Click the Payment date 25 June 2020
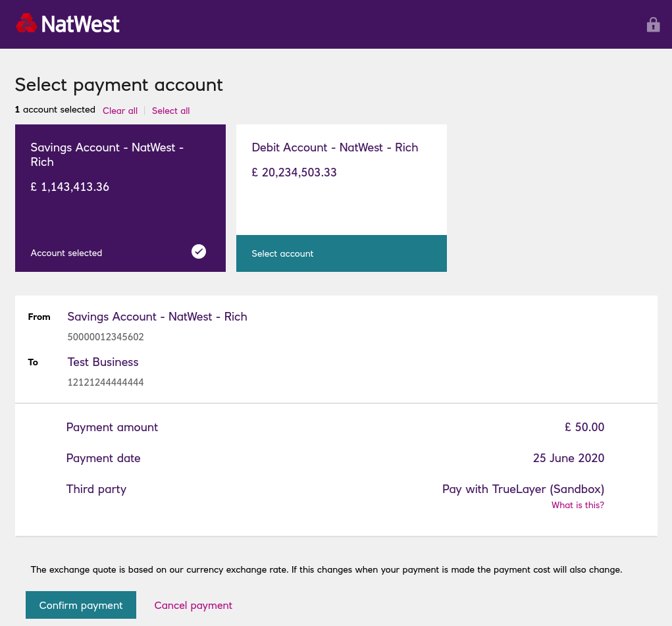The height and width of the screenshot is (626, 672). coord(568,458)
